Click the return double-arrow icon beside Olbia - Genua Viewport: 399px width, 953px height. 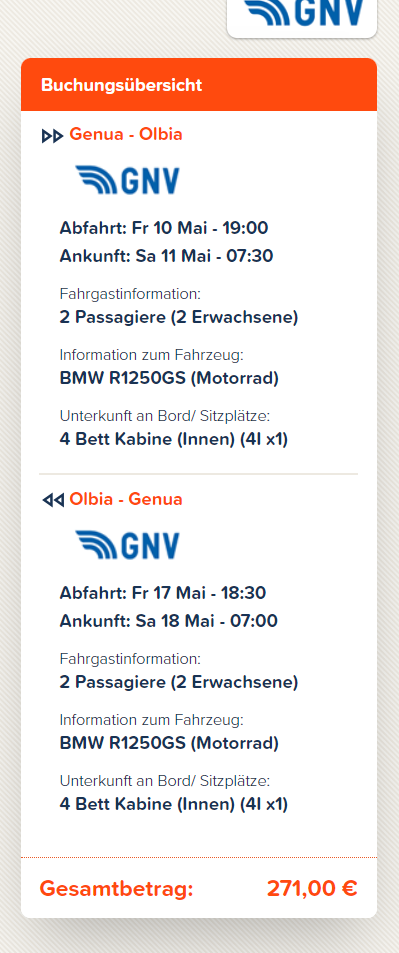[52, 500]
